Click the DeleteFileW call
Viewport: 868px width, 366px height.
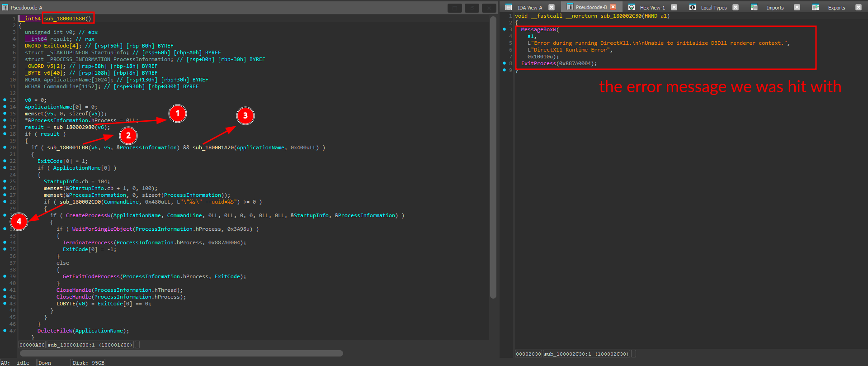click(x=55, y=331)
